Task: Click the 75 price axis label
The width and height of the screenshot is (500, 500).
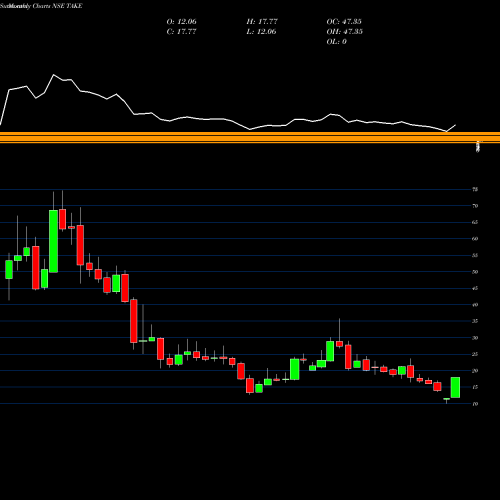Action: (x=475, y=189)
